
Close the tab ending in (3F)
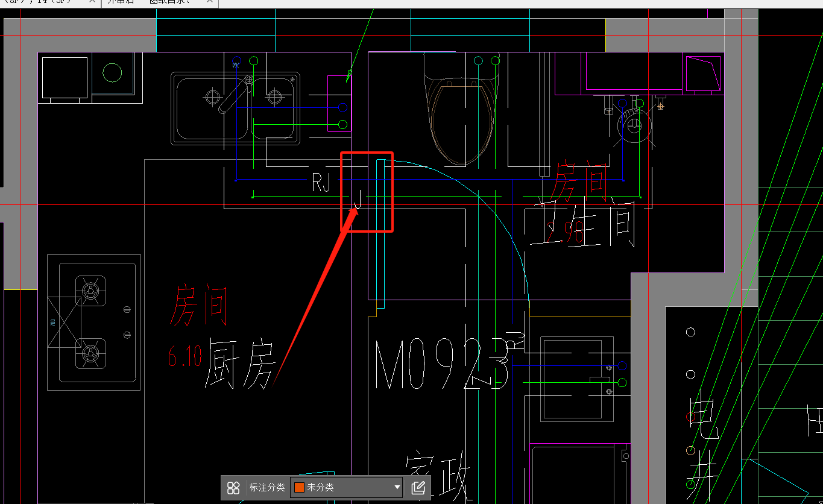[92, 2]
